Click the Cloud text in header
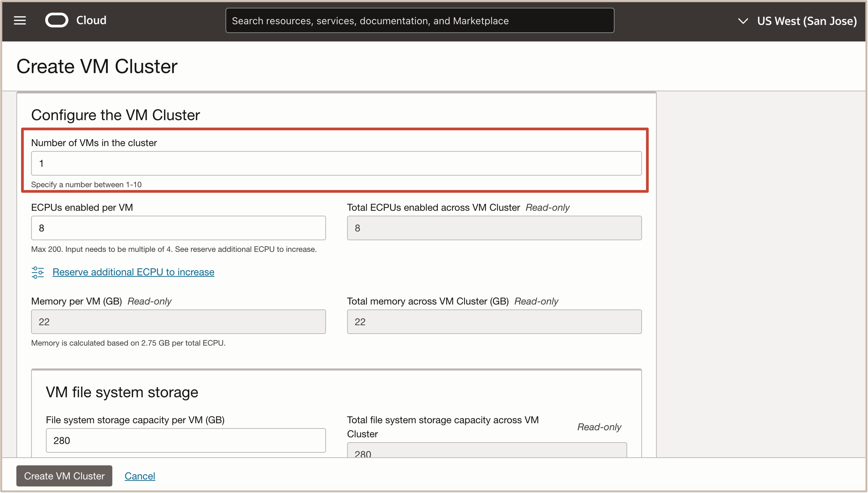 [91, 20]
